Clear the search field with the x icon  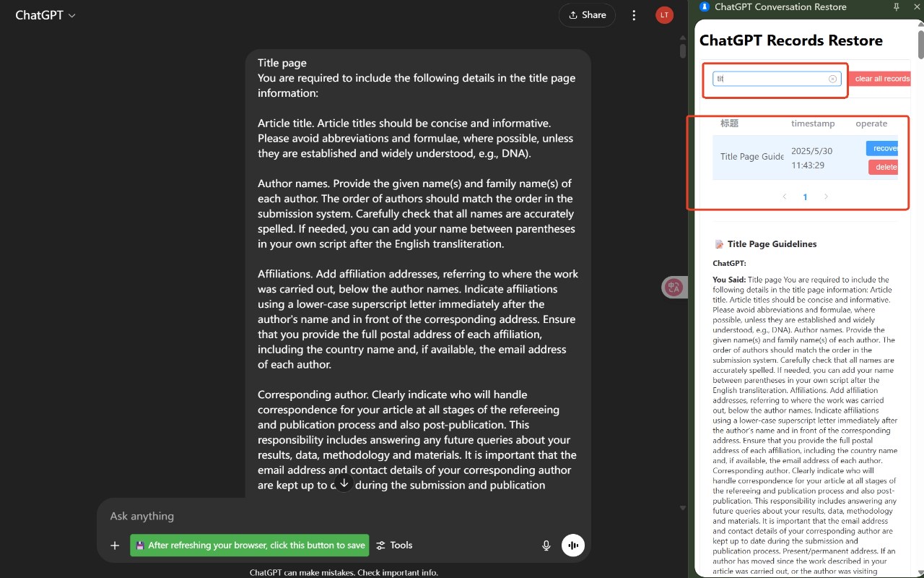click(832, 79)
